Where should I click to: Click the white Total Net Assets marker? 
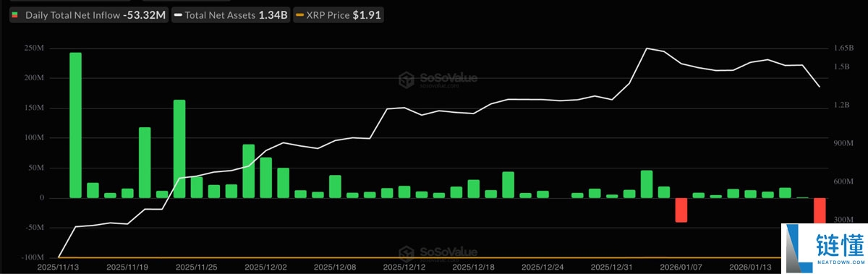tap(179, 14)
